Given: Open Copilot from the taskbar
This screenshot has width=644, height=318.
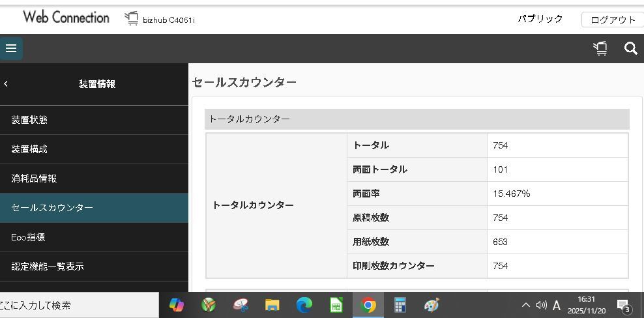Looking at the screenshot, I should coord(177,305).
